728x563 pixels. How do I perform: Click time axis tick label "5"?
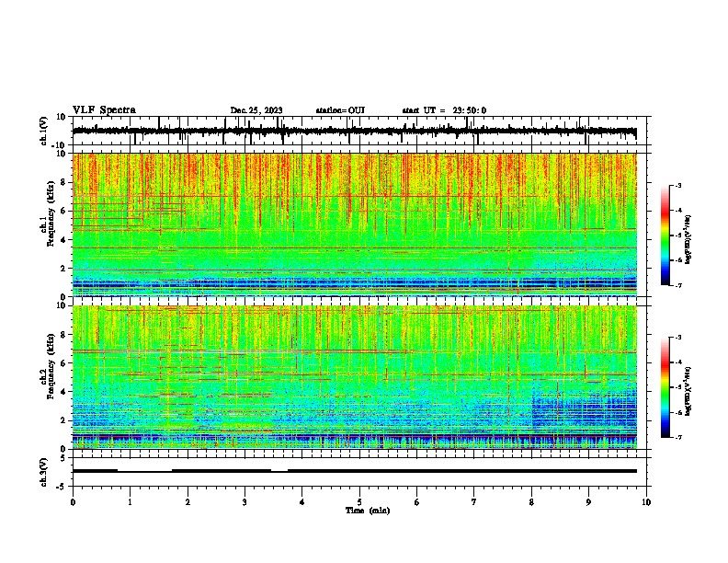point(359,502)
